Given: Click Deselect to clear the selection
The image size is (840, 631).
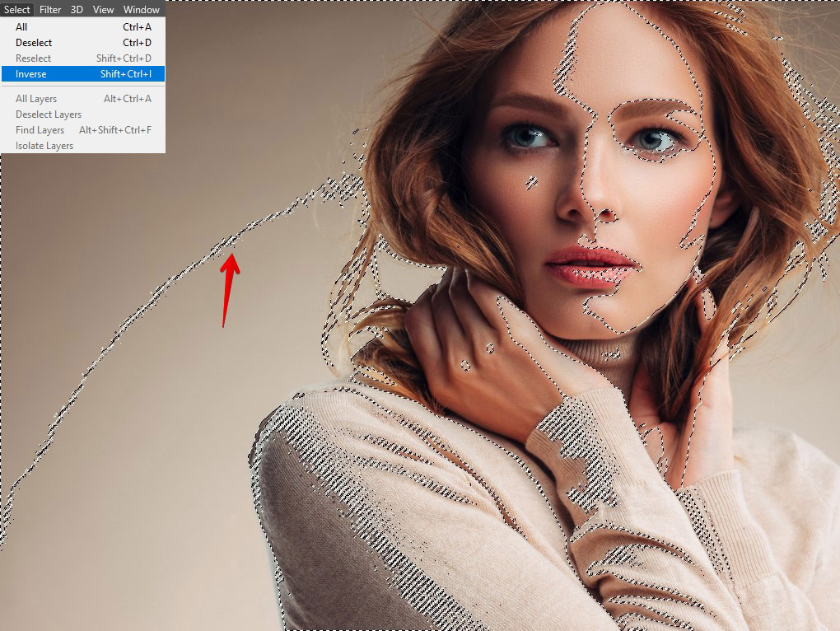Looking at the screenshot, I should pyautogui.click(x=34, y=42).
